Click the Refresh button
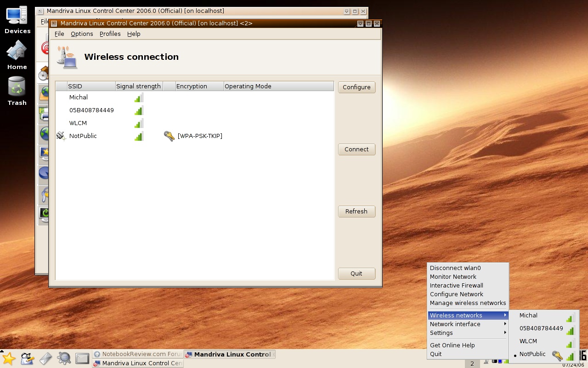Viewport: 588px width, 368px height. (356, 211)
